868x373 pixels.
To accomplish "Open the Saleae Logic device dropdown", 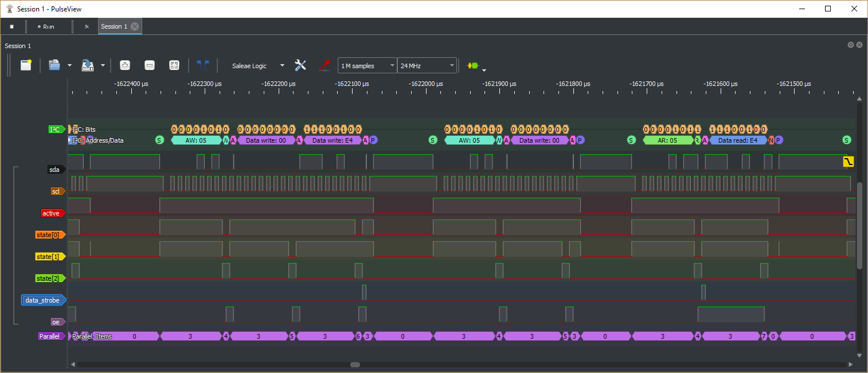I will (x=258, y=66).
